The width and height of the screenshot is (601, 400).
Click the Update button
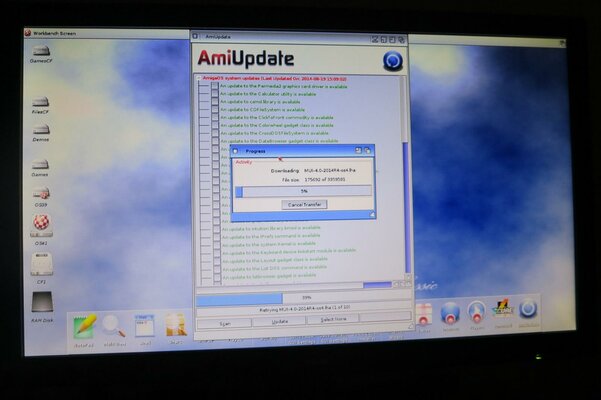click(280, 321)
